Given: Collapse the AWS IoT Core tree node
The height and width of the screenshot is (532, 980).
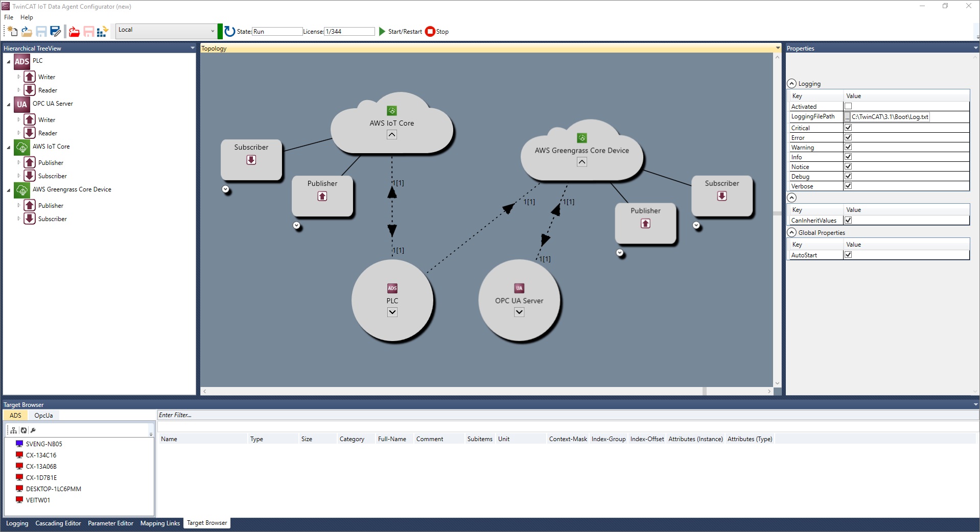Looking at the screenshot, I should coord(9,148).
